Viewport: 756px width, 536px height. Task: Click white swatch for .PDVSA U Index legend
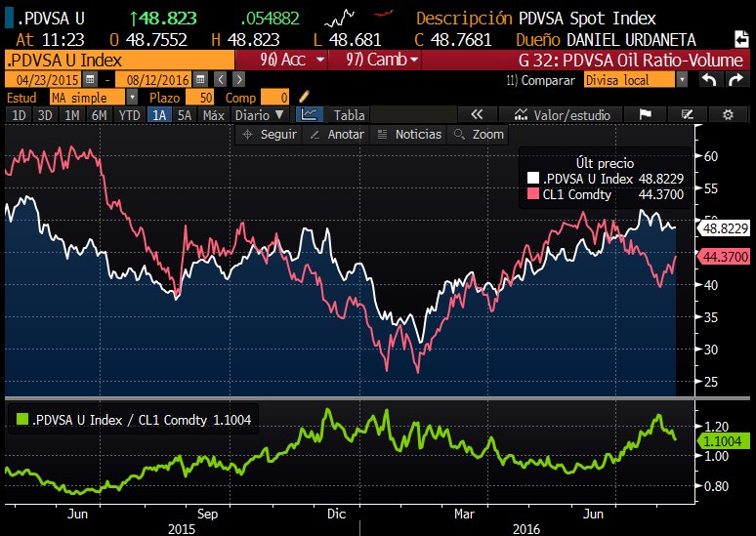coord(532,178)
